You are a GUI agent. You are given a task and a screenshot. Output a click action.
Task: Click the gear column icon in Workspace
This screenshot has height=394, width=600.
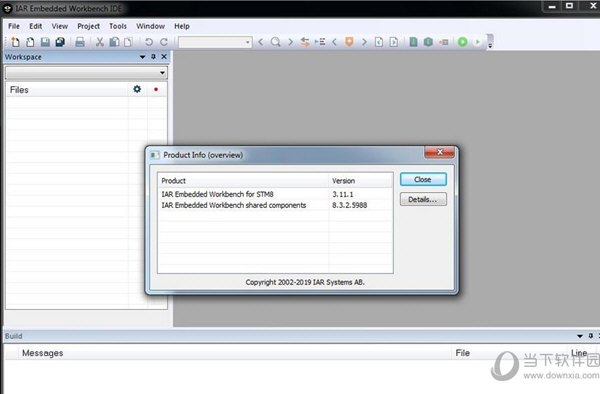(137, 89)
